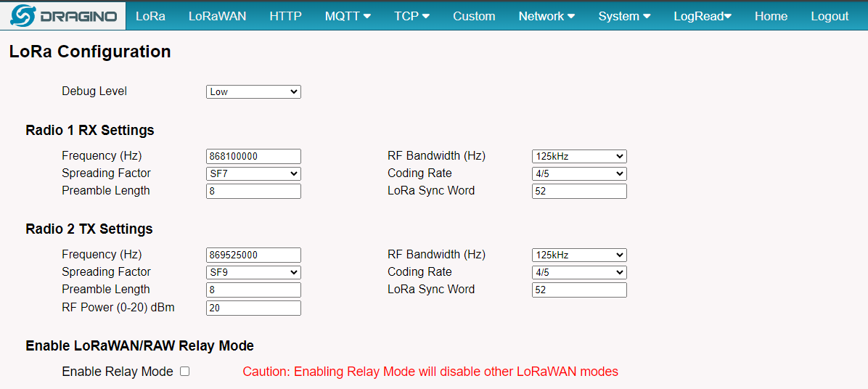This screenshot has width=868, height=389.
Task: Go to the HTTP page
Action: (x=286, y=16)
